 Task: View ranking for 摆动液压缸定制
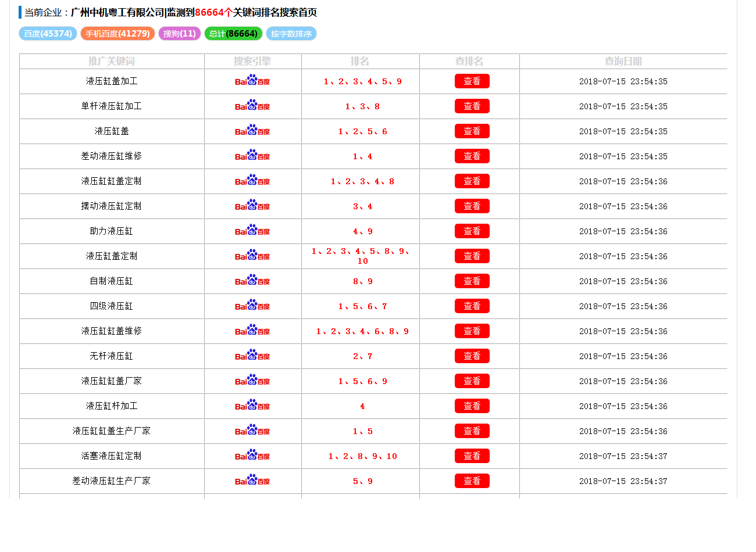click(472, 206)
